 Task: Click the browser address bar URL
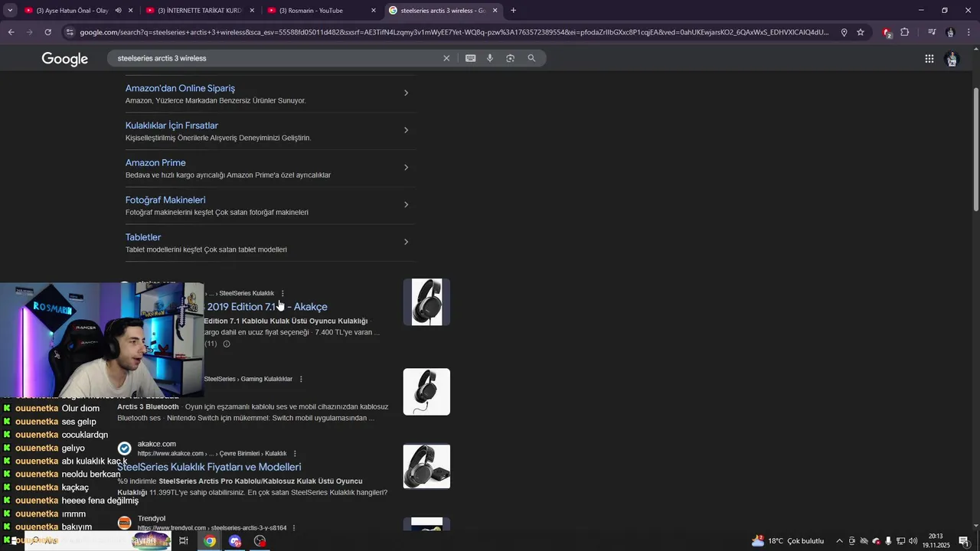[x=454, y=32]
